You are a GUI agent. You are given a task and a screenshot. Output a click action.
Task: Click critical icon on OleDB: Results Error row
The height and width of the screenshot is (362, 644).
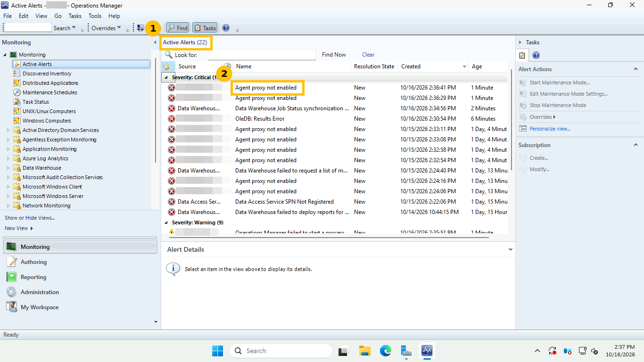click(172, 119)
